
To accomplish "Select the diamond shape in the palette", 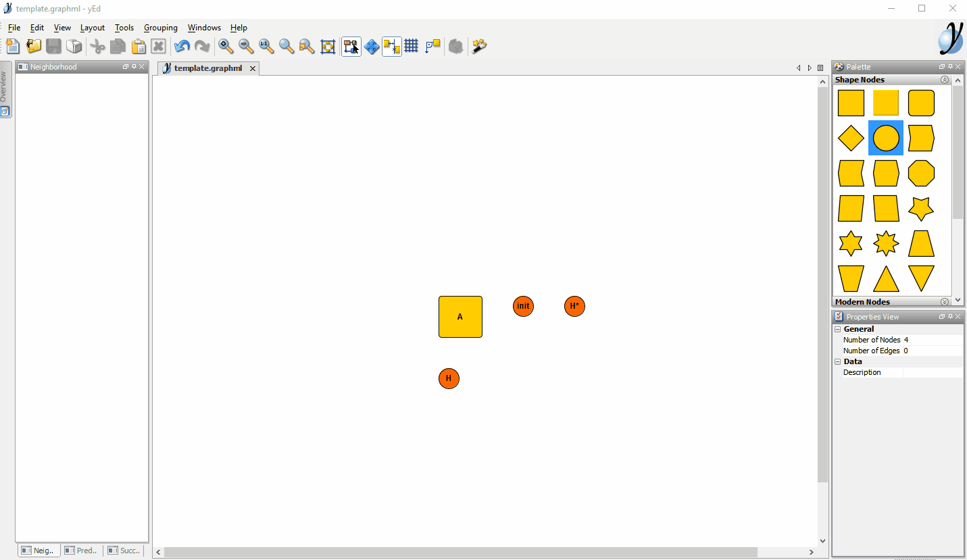I will tap(850, 138).
